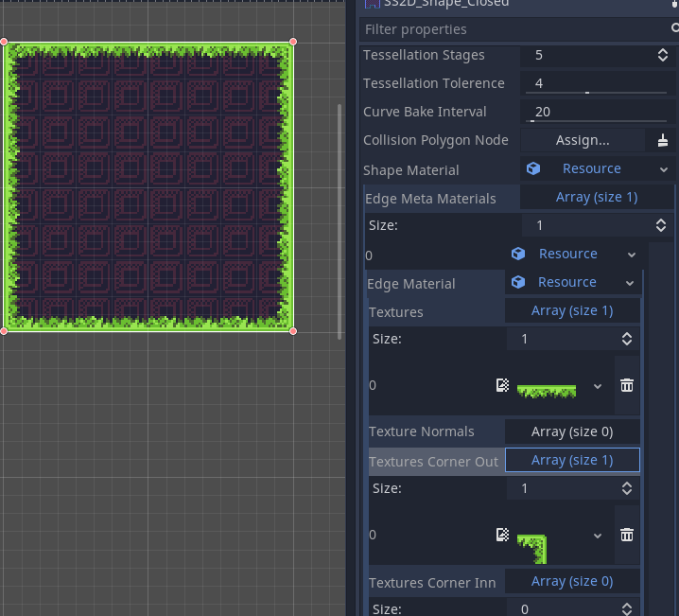Screen dimensions: 679x616
Task: Open dropdown next to grass strip texture
Action: [x=598, y=385]
